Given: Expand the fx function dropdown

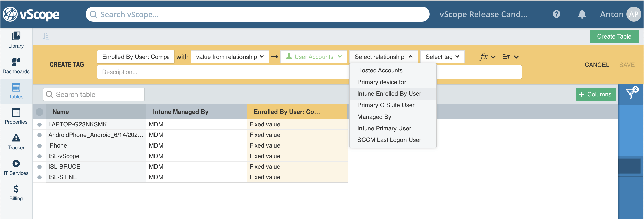Looking at the screenshot, I should [x=488, y=57].
